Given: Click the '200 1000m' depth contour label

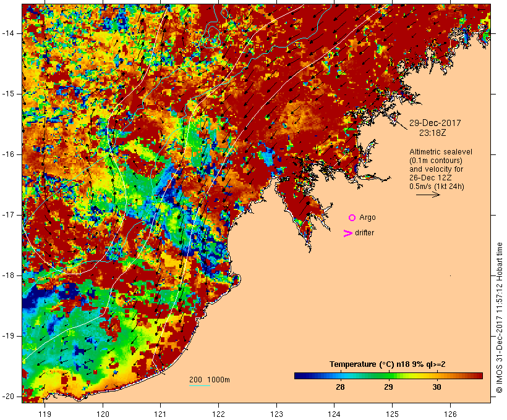Looking at the screenshot, I should (210, 380).
